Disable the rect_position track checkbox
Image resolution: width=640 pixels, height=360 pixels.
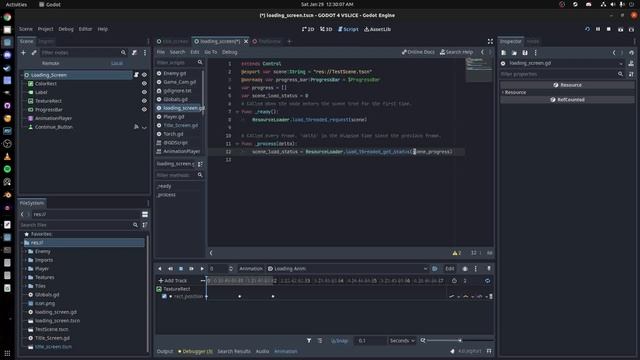[x=164, y=296]
